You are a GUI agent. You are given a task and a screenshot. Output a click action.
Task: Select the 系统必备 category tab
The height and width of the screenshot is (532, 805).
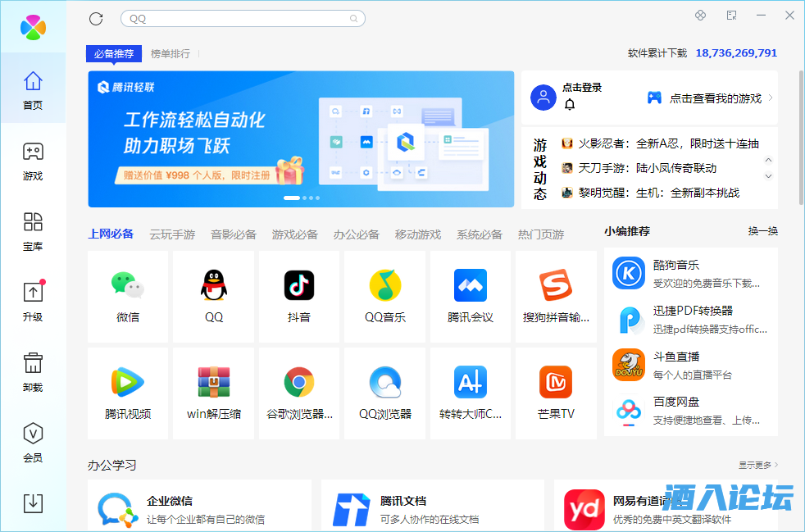(x=480, y=234)
